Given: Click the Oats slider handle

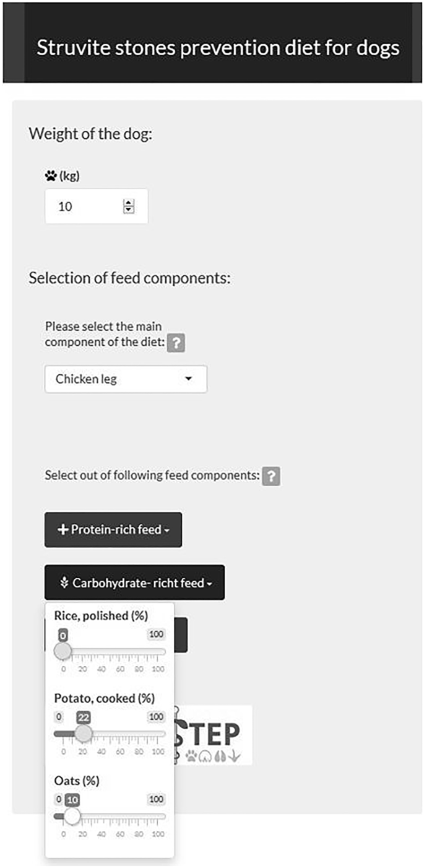Looking at the screenshot, I should [72, 816].
